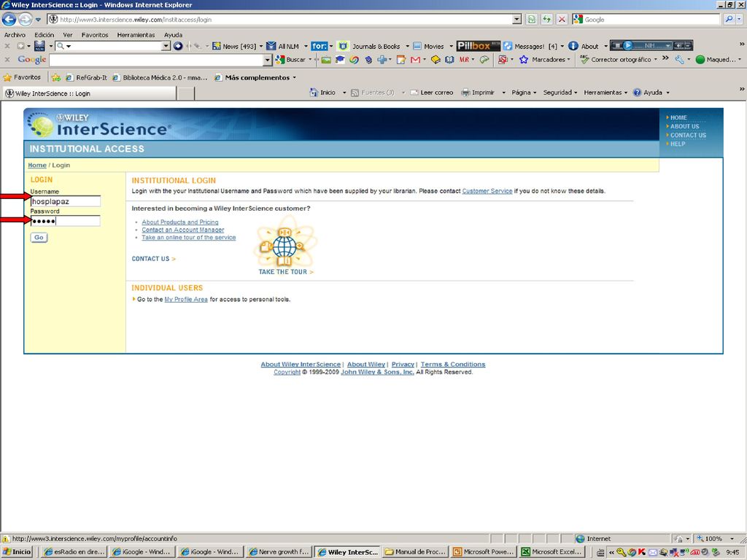Image resolution: width=747 pixels, height=560 pixels.
Task: Open Contact an Account Manager link
Action: point(183,230)
